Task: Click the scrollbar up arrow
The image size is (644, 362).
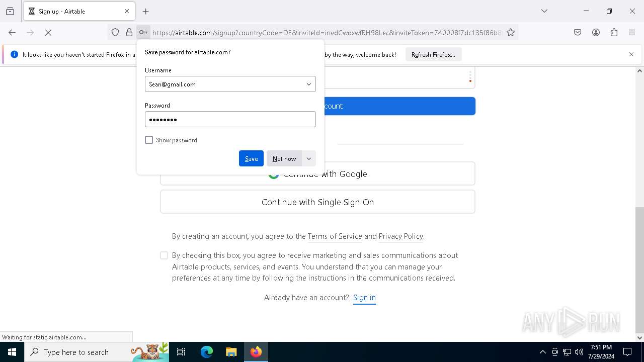Action: coord(639,71)
